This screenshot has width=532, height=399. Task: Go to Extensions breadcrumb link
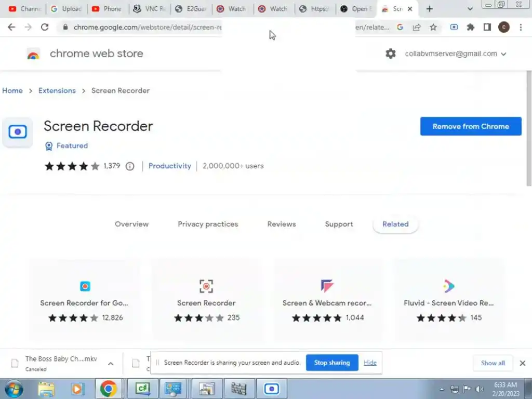coord(57,90)
